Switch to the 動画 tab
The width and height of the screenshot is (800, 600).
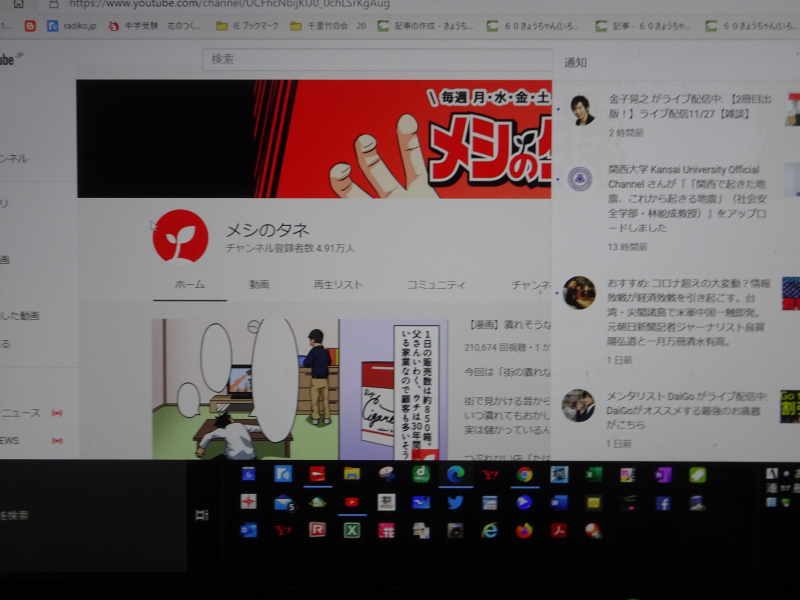point(259,285)
